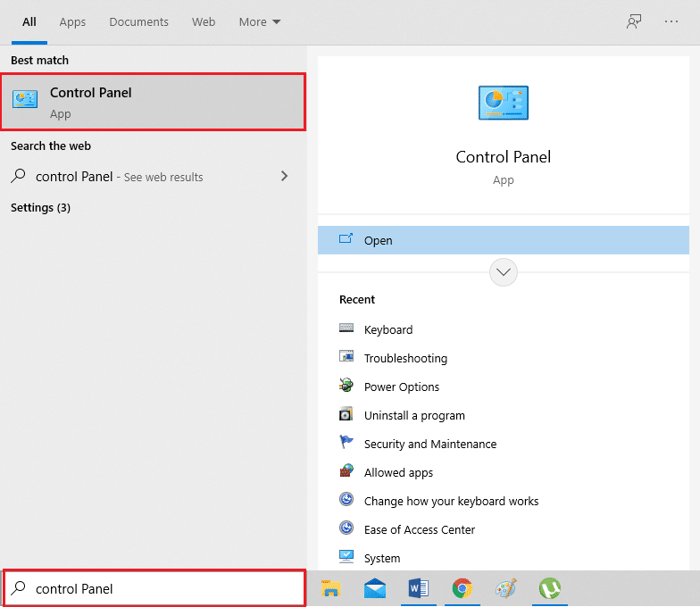The width and height of the screenshot is (700, 607).
Task: Open Microsoft Word from the taskbar
Action: pyautogui.click(x=418, y=588)
